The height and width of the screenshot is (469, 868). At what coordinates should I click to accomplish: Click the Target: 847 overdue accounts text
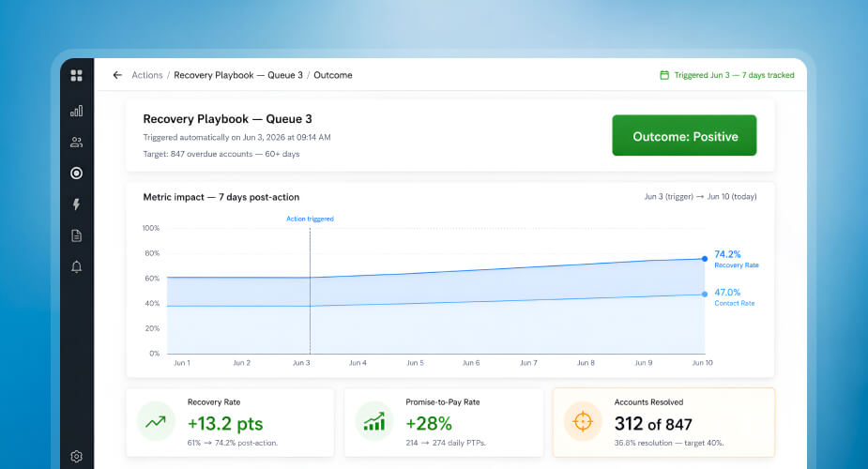click(x=221, y=154)
